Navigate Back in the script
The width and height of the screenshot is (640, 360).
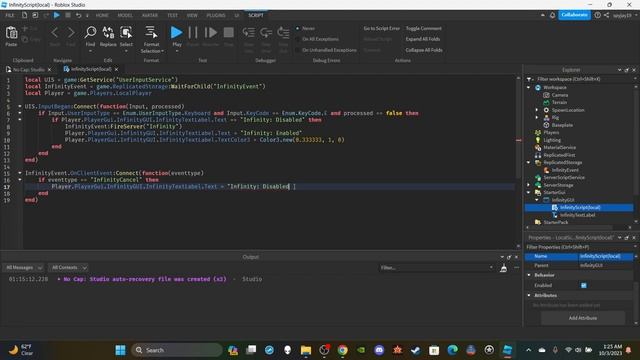point(55,32)
